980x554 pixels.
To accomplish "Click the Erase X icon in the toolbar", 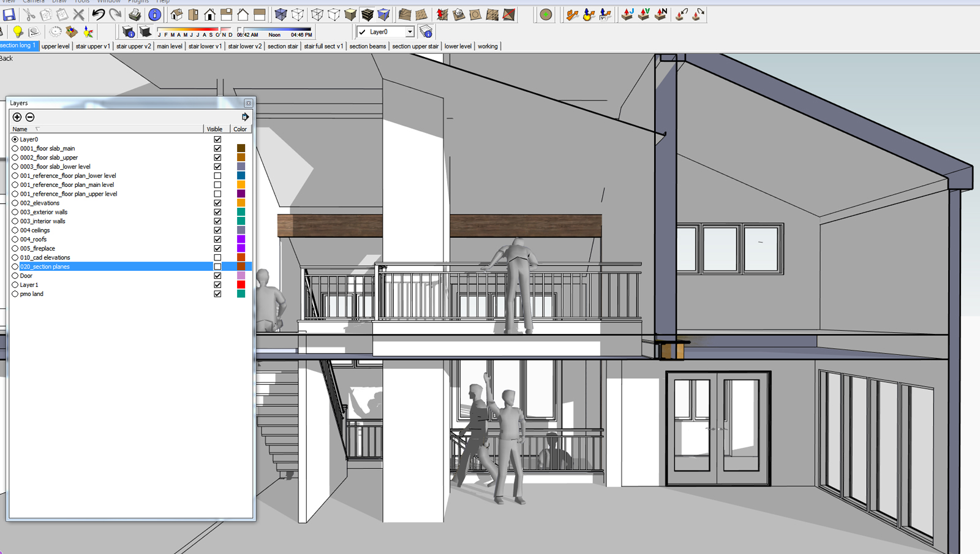I will click(x=79, y=14).
